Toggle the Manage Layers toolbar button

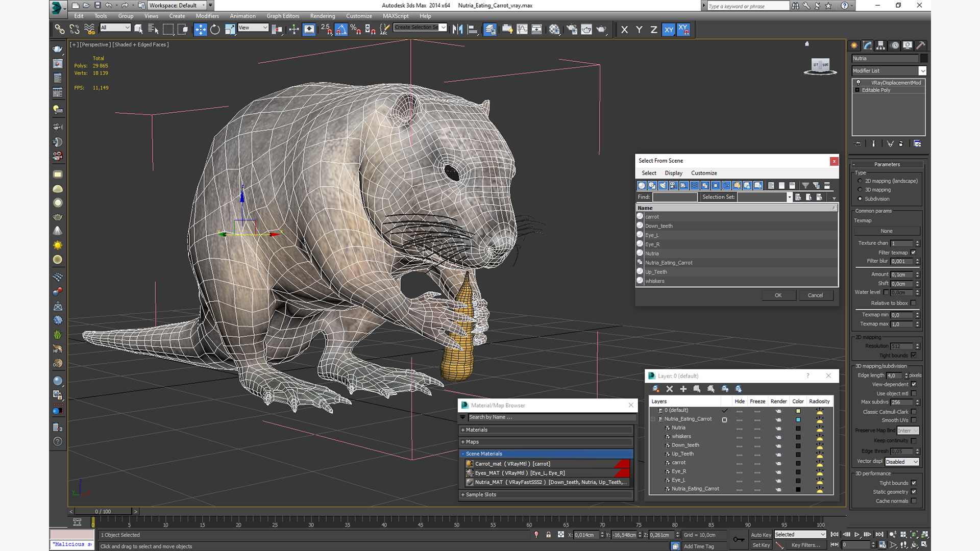point(490,30)
